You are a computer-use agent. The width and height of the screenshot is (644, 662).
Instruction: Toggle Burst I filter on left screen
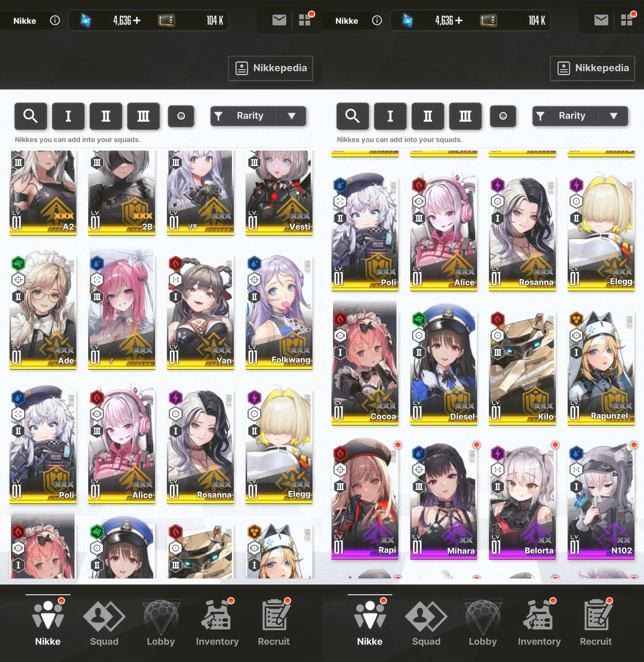(x=68, y=116)
